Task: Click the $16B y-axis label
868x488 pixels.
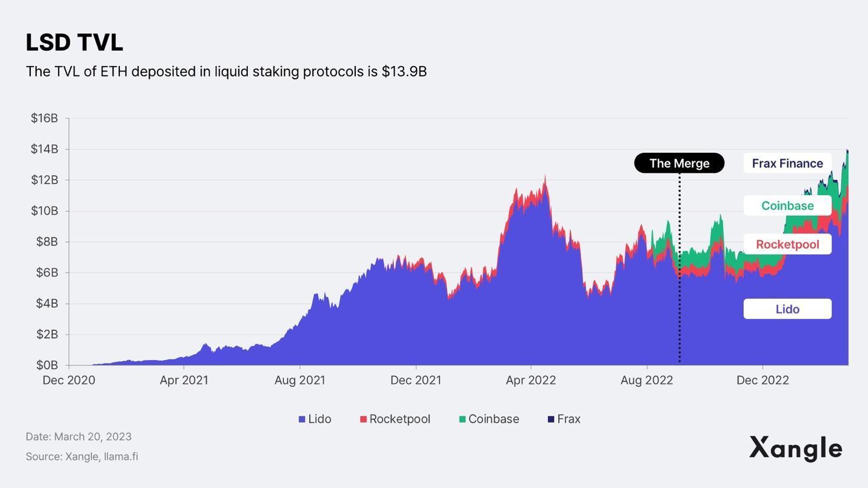Action: coord(44,118)
